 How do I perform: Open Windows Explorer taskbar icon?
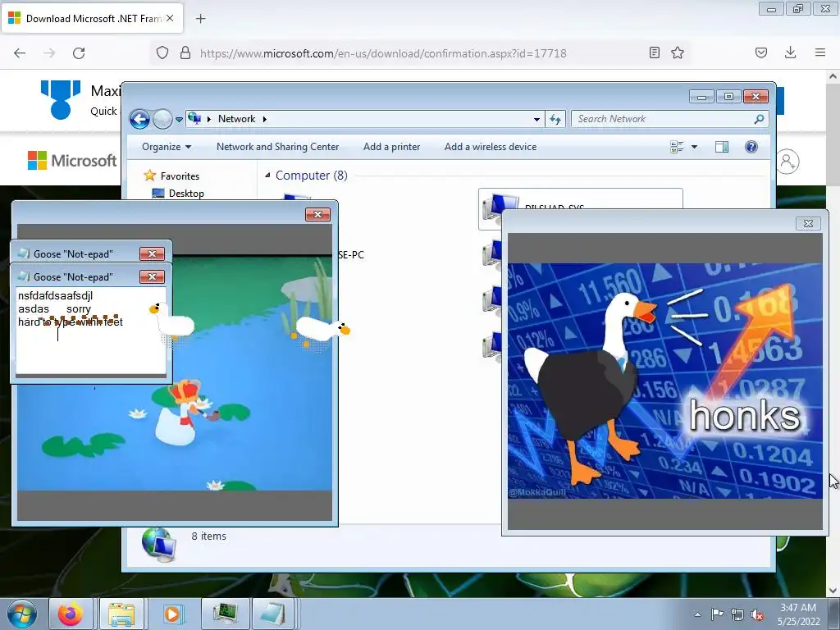121,614
